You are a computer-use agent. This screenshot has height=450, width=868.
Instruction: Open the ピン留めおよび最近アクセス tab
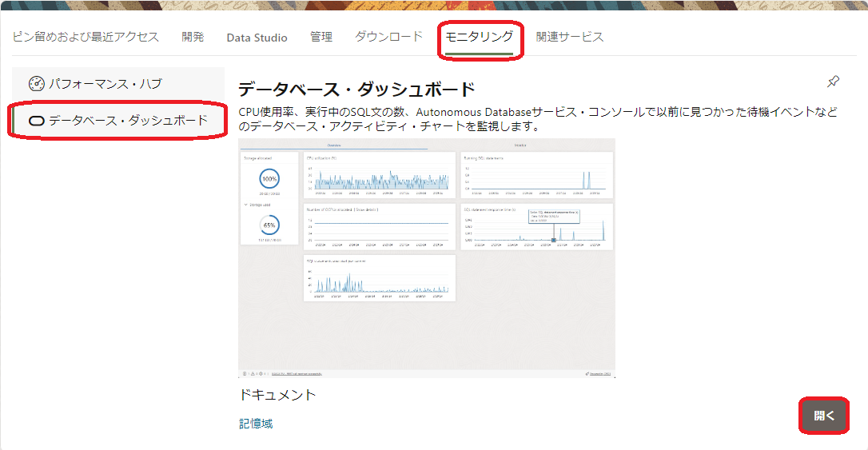point(86,37)
